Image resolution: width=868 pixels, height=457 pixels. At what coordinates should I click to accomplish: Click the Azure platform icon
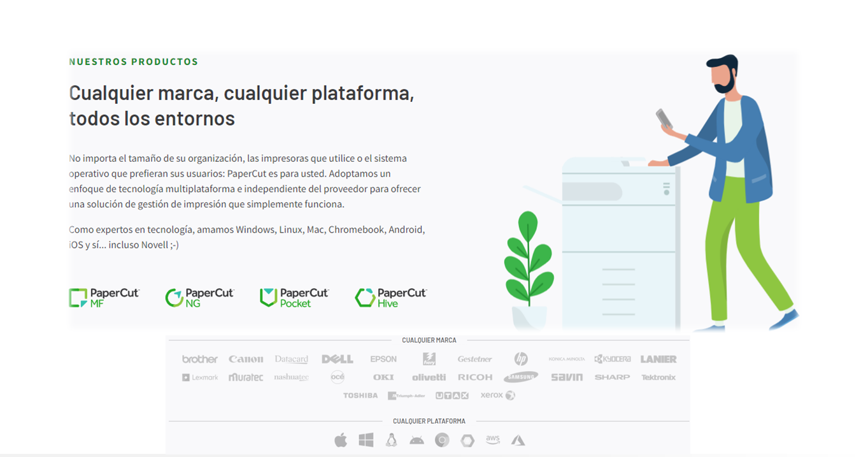point(518,440)
